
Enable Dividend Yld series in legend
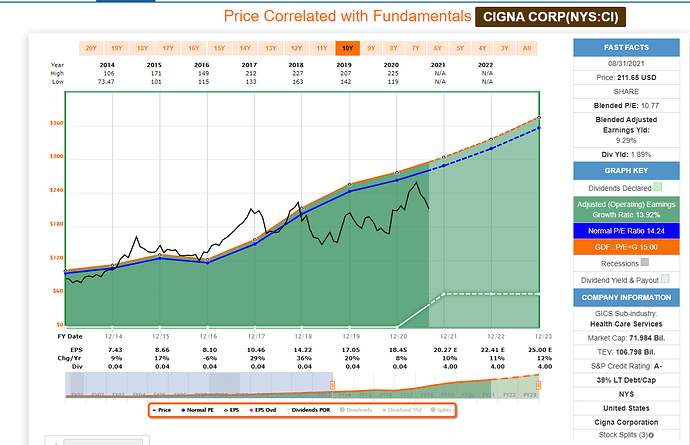[x=401, y=410]
